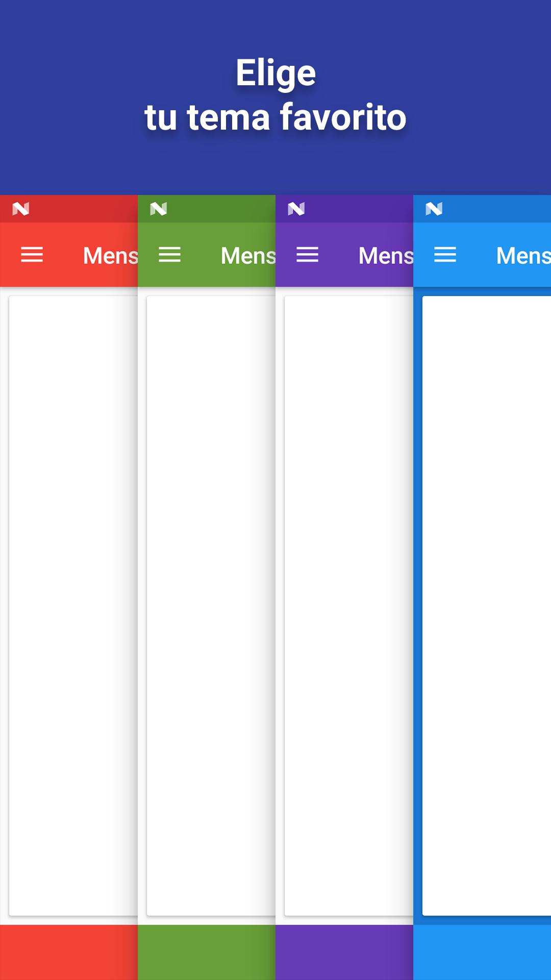Tap the Android N icon in purple status bar
551x980 pixels.
pyautogui.click(x=296, y=209)
